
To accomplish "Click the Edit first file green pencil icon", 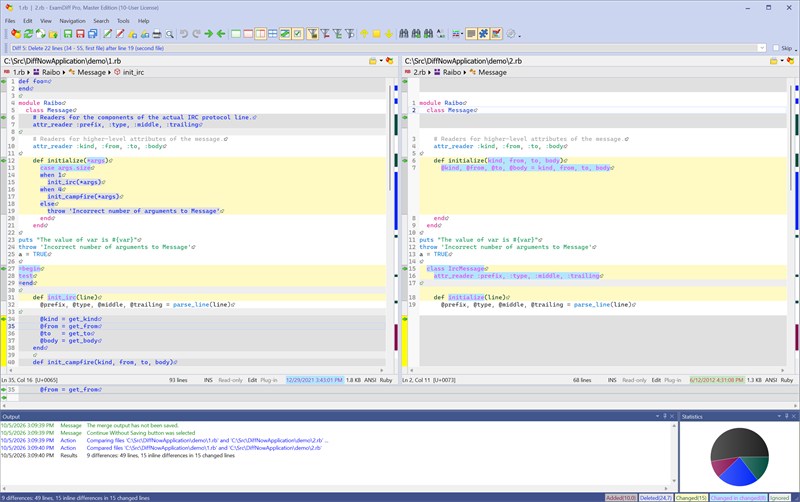I will (x=107, y=34).
